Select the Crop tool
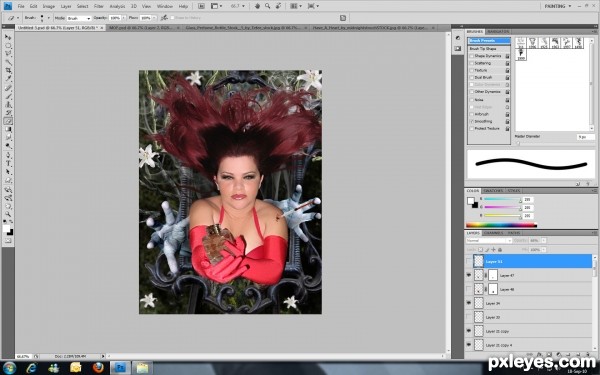Viewport: 600px width, 375px height. [x=8, y=70]
